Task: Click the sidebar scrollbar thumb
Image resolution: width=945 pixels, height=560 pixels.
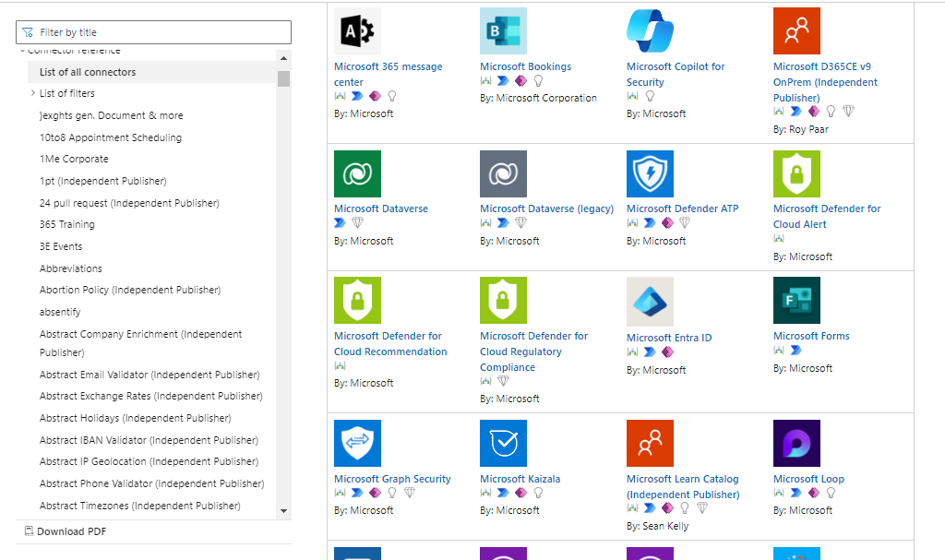Action: (x=283, y=79)
